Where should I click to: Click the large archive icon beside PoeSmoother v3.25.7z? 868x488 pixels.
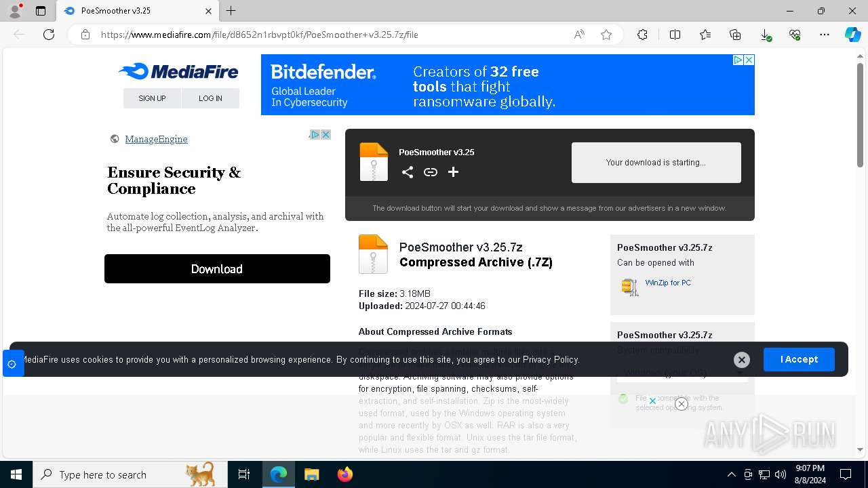point(373,254)
